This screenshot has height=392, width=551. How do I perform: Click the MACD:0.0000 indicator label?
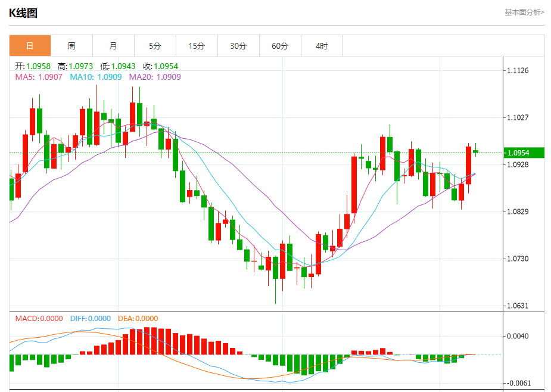point(39,319)
